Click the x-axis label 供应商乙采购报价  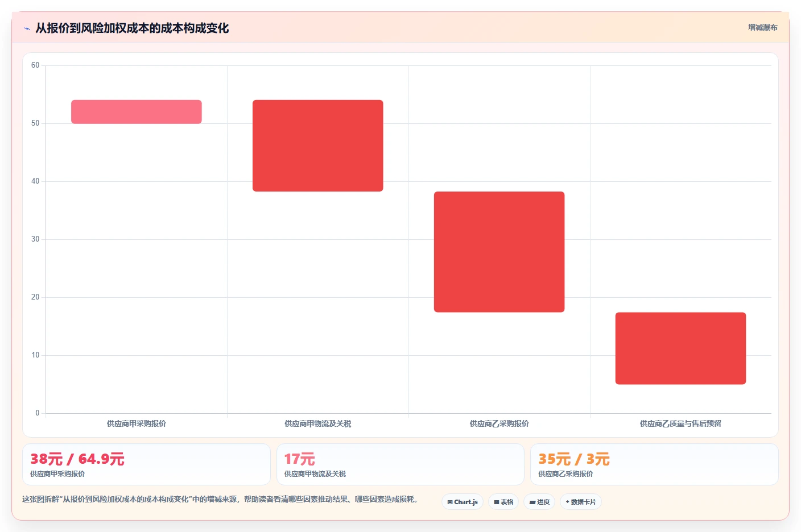499,423
